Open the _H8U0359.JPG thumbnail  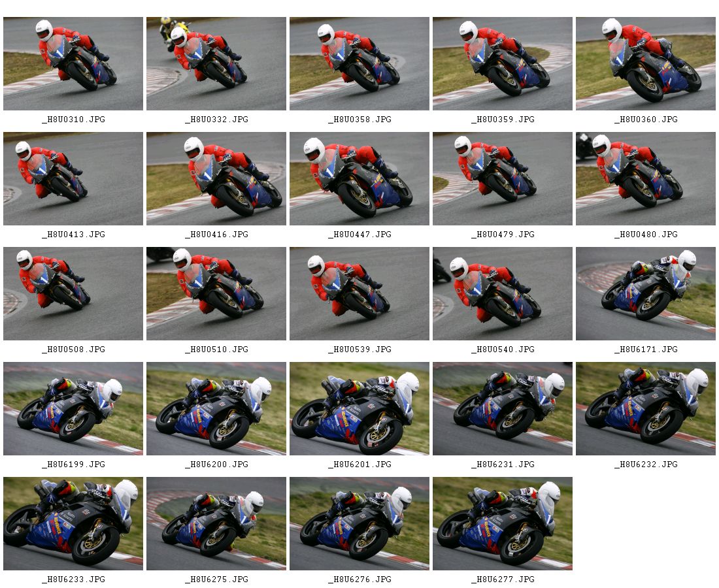(x=503, y=64)
